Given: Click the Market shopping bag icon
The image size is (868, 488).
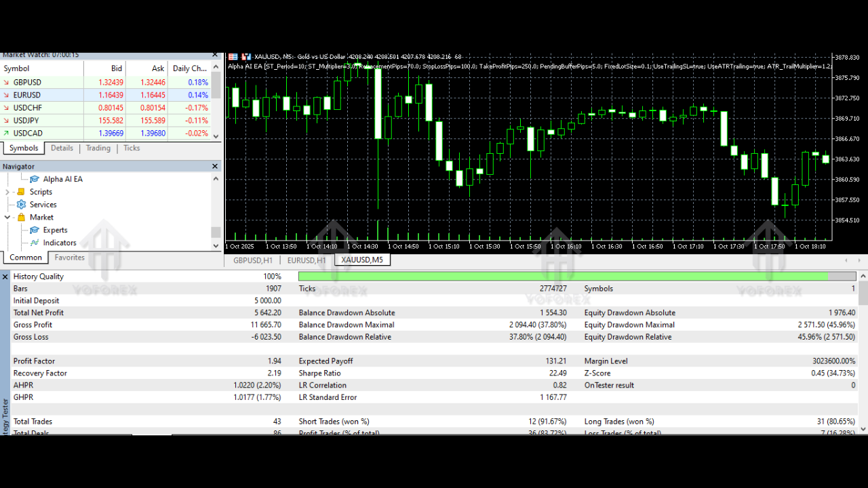Looking at the screenshot, I should click(21, 218).
